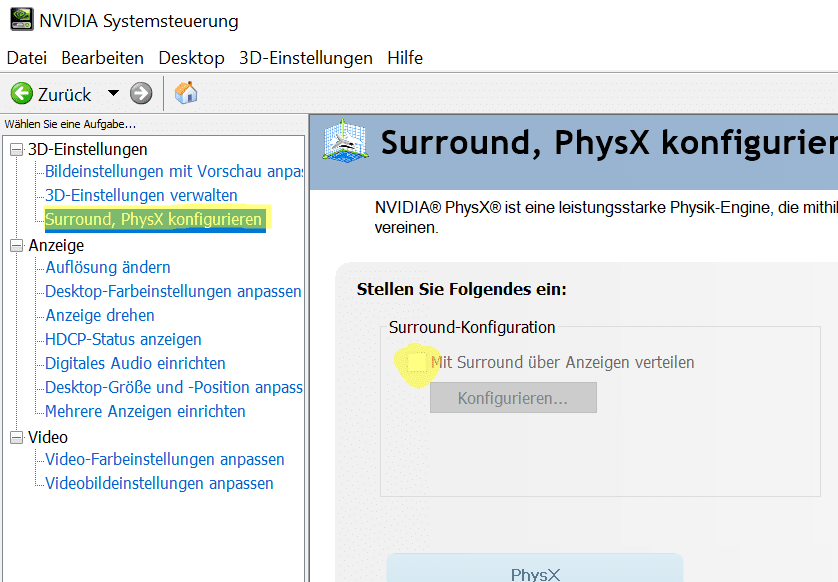Select the Anzeige category label

pyautogui.click(x=56, y=246)
